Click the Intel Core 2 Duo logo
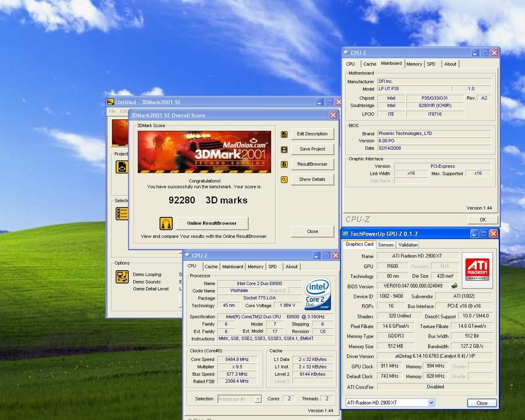 pyautogui.click(x=318, y=294)
